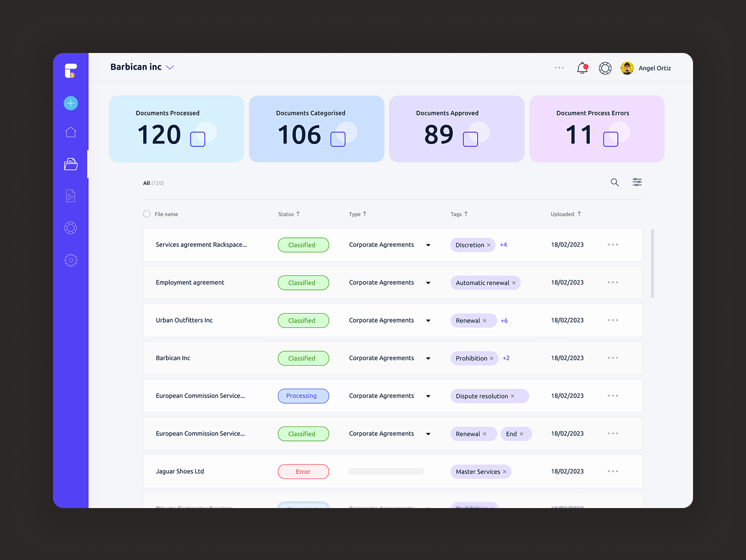
Task: Check the box on Document Process Errors card
Action: (x=610, y=139)
